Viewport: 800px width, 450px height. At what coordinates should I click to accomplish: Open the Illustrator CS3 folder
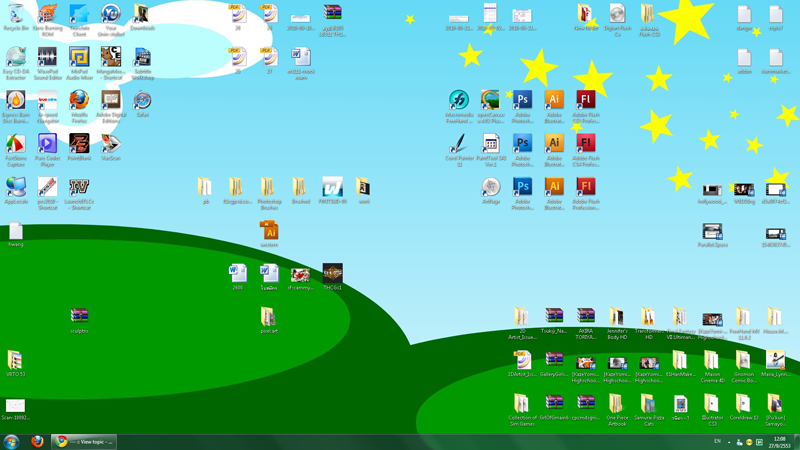tap(712, 410)
